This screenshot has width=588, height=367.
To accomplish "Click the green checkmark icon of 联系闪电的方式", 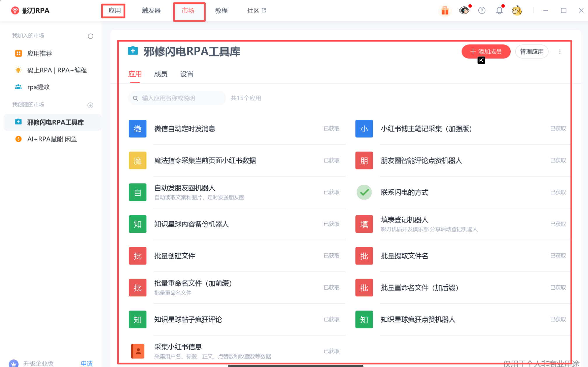I will click(364, 192).
